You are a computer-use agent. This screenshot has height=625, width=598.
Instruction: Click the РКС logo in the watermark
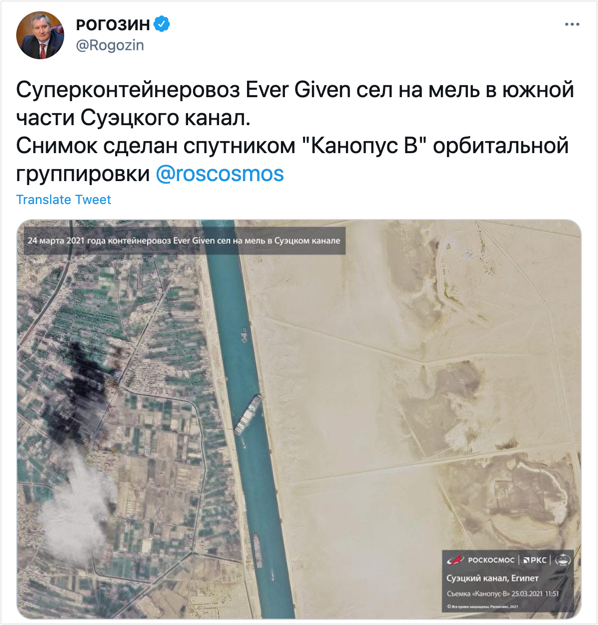click(535, 560)
